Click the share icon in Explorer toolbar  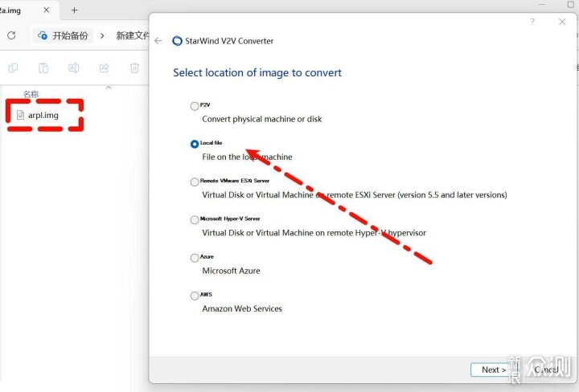coord(104,67)
